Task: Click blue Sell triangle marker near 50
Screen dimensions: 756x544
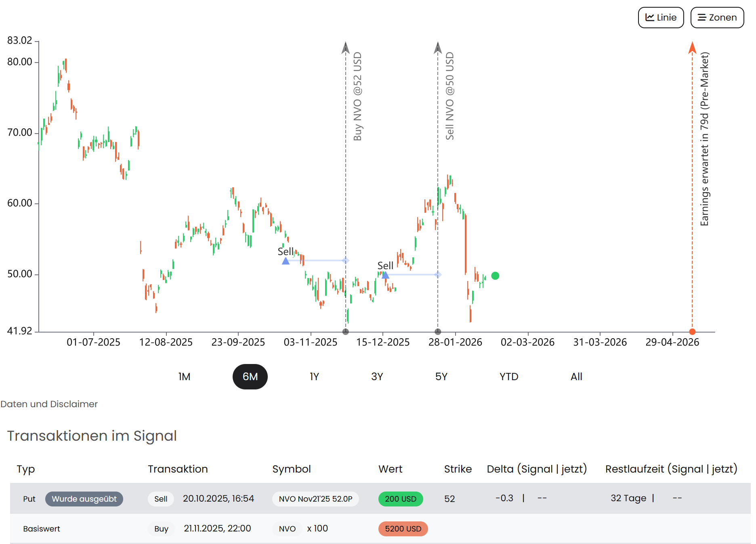Action: [385, 275]
